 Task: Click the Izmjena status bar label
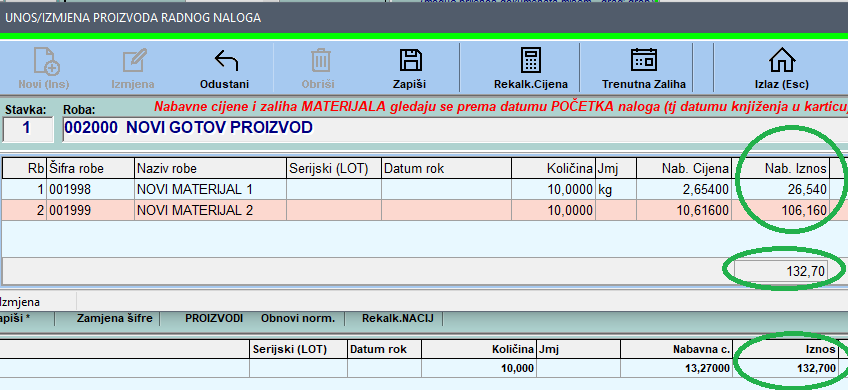tap(20, 302)
